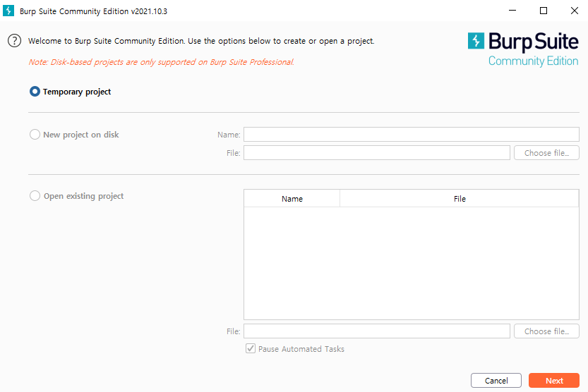
Task: Click the File field for new project
Action: [x=377, y=153]
